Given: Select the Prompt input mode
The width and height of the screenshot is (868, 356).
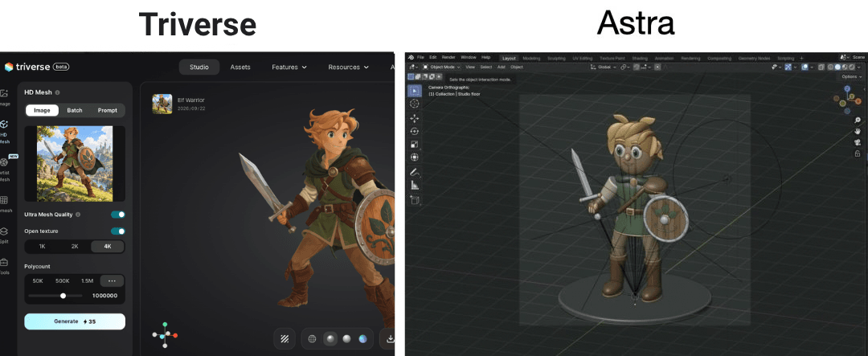Looking at the screenshot, I should pyautogui.click(x=108, y=110).
